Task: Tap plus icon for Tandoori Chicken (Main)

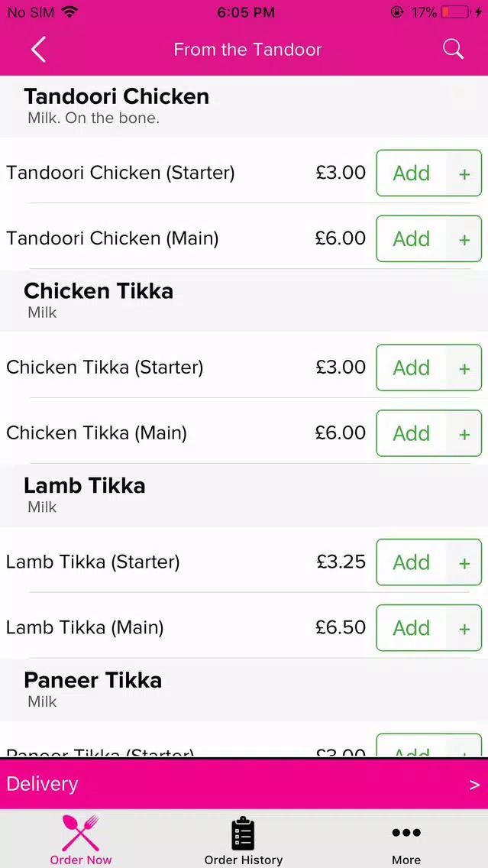Action: pos(464,238)
